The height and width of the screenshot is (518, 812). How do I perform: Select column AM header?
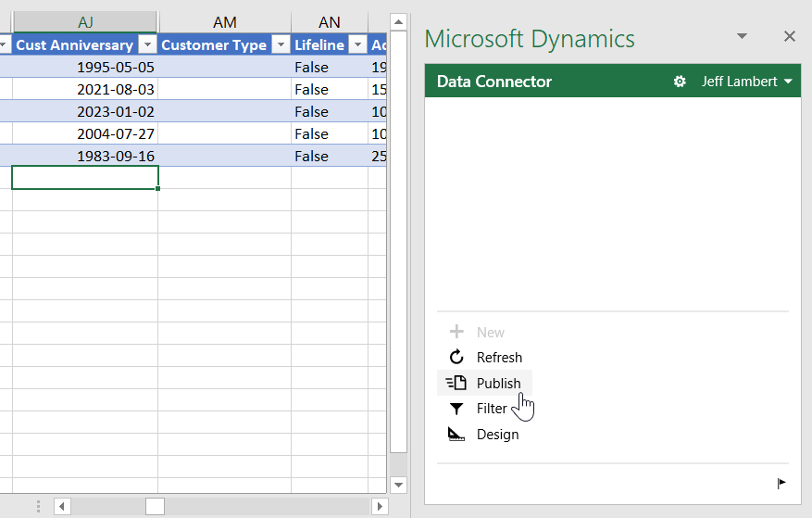(x=224, y=22)
